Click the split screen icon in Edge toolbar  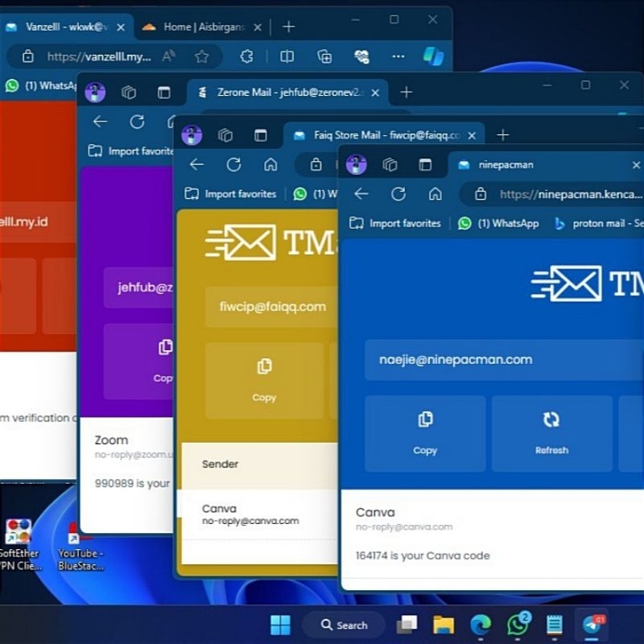coord(287,56)
